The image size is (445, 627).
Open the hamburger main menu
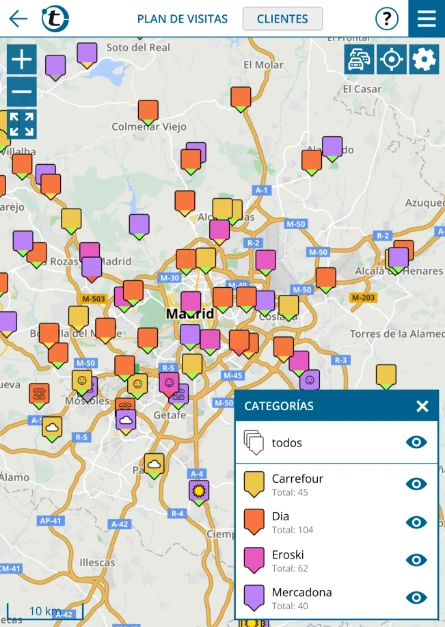(427, 18)
